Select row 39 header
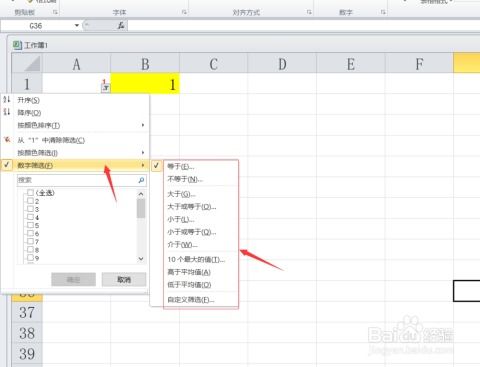Image resolution: width=480 pixels, height=367 pixels. [27, 354]
